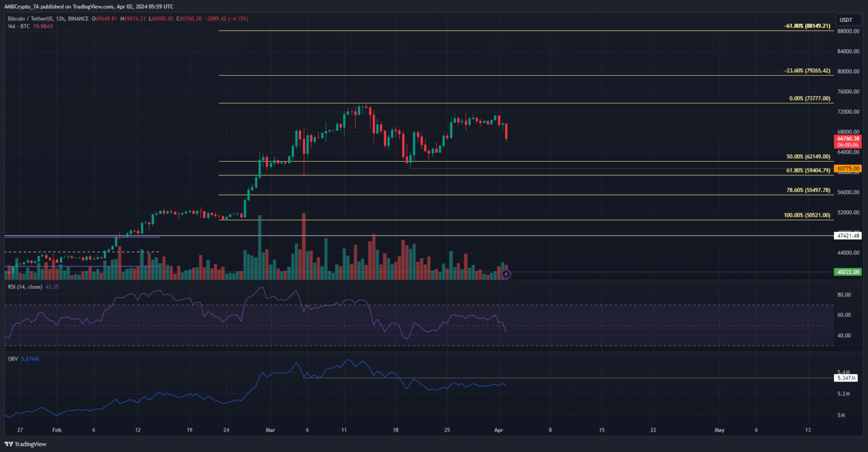Image resolution: width=868 pixels, height=452 pixels.
Task: Click the 61.80% (59404.79) Fibonacci label
Action: (807, 170)
